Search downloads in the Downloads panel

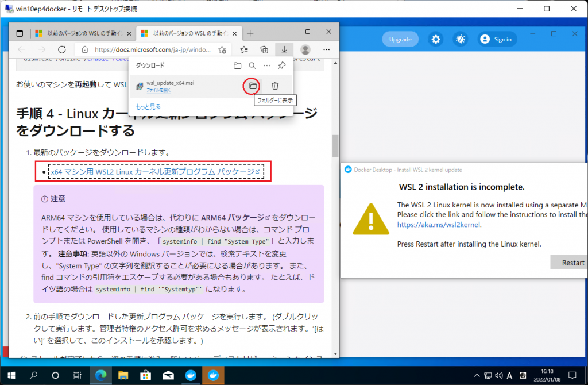[x=252, y=66]
